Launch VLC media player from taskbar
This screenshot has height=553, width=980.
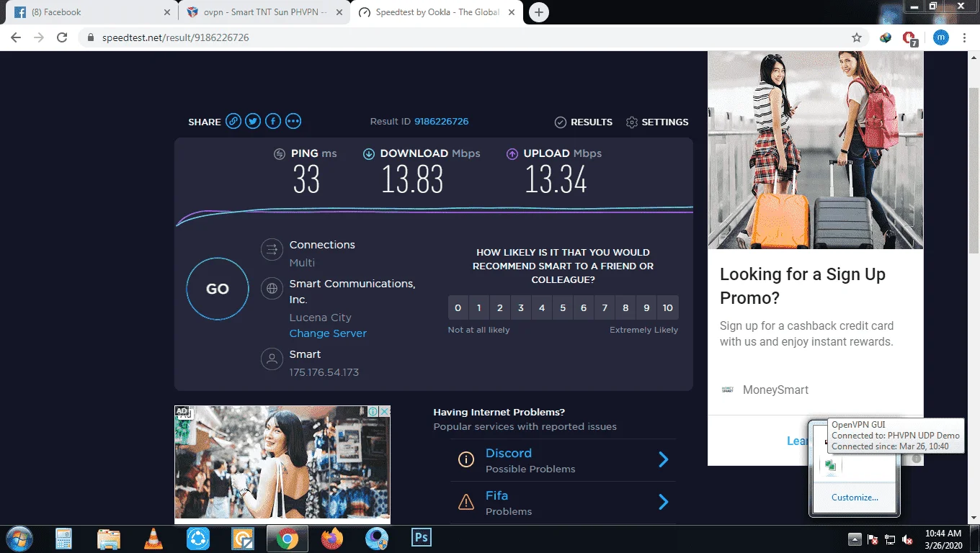click(x=153, y=539)
